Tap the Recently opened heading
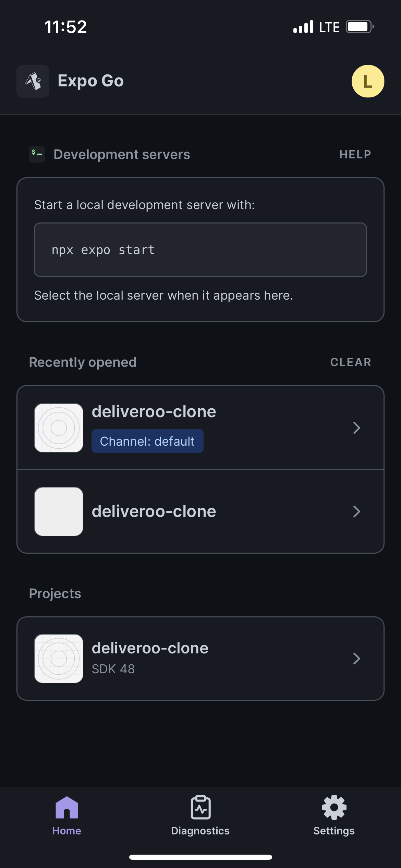The width and height of the screenshot is (401, 868). pyautogui.click(x=83, y=362)
